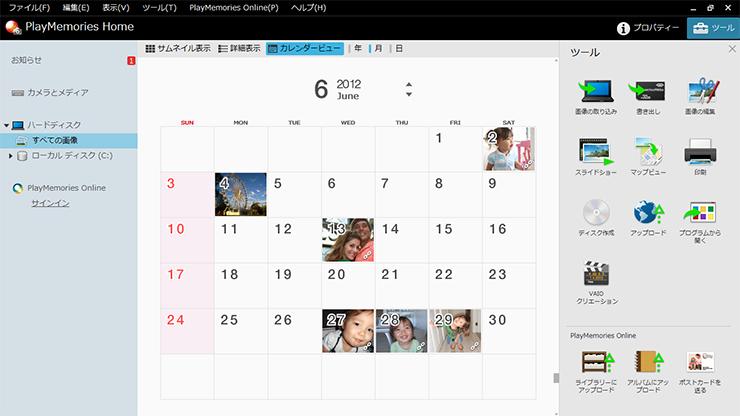Open the プロパティー properties panel

click(x=649, y=28)
